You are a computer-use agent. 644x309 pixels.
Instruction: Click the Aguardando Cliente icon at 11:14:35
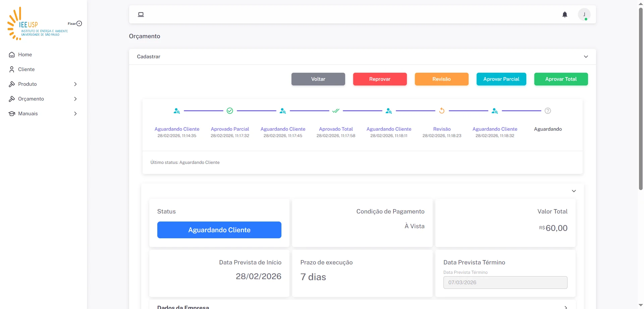click(177, 111)
